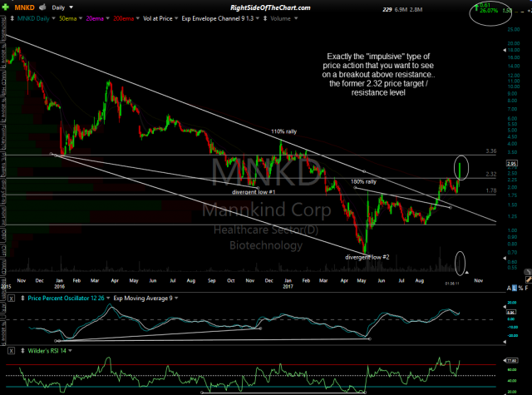Open the MNKD Daily plot dropdown
This screenshot has width=532, height=395.
(53, 18)
